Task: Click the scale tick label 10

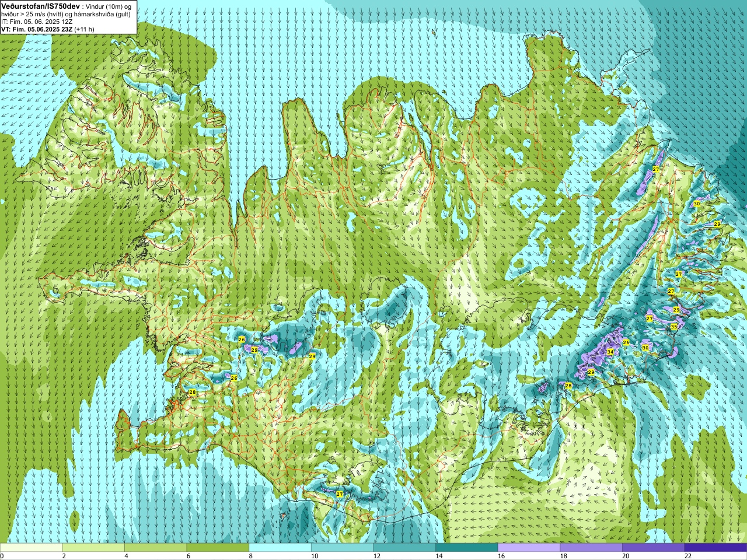Action: [315, 556]
